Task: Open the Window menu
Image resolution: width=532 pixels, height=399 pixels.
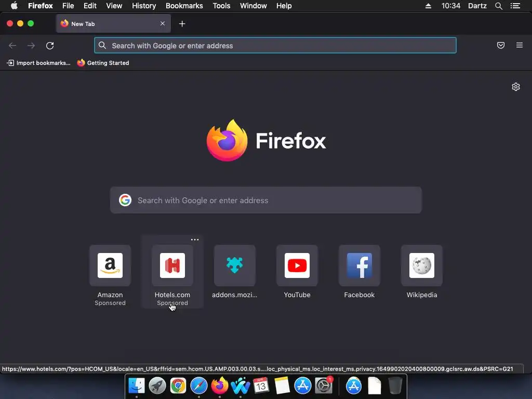Action: coord(253,6)
